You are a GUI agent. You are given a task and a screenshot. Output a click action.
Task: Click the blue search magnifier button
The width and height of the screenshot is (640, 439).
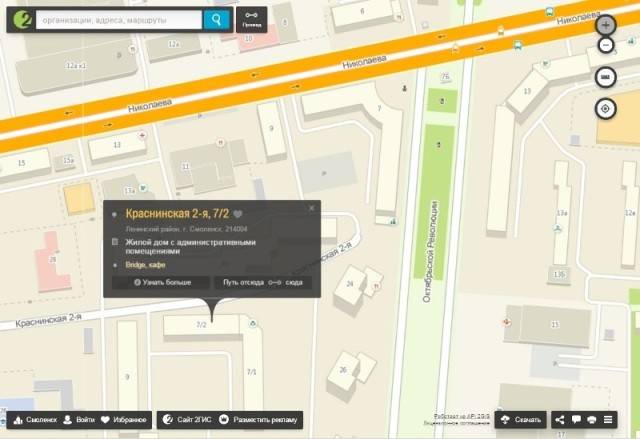tap(215, 19)
